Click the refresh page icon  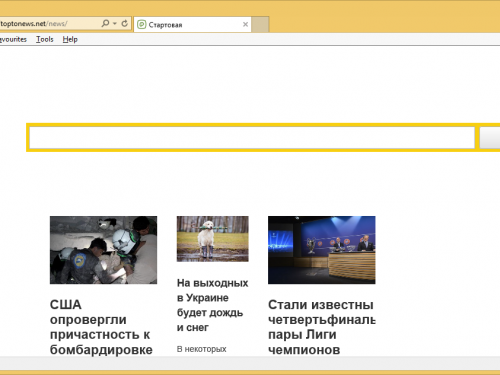point(125,23)
